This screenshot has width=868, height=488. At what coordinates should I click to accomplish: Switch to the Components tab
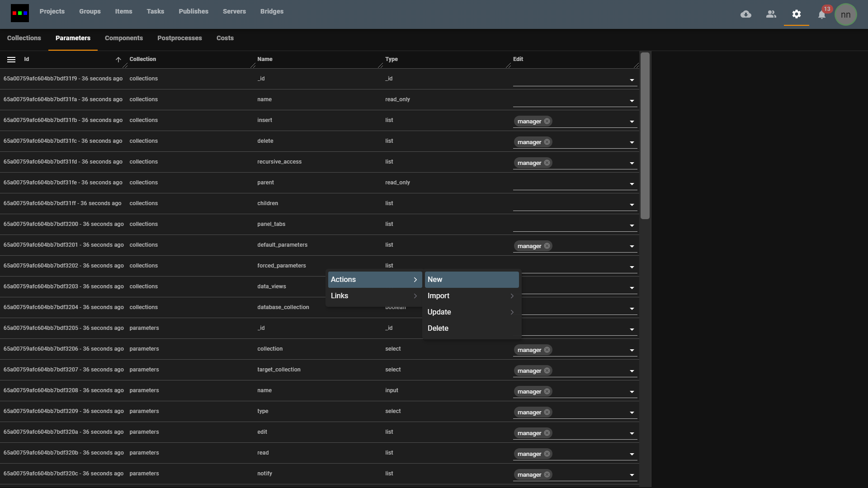pos(123,38)
